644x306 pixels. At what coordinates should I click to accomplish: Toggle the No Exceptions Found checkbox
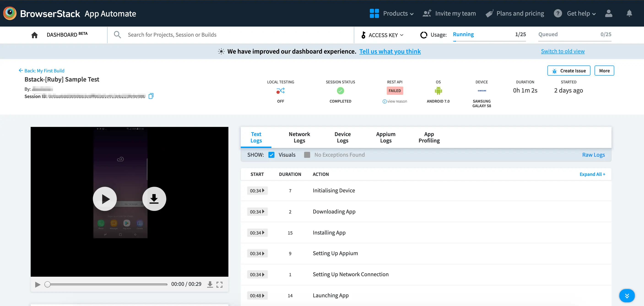pyautogui.click(x=307, y=155)
